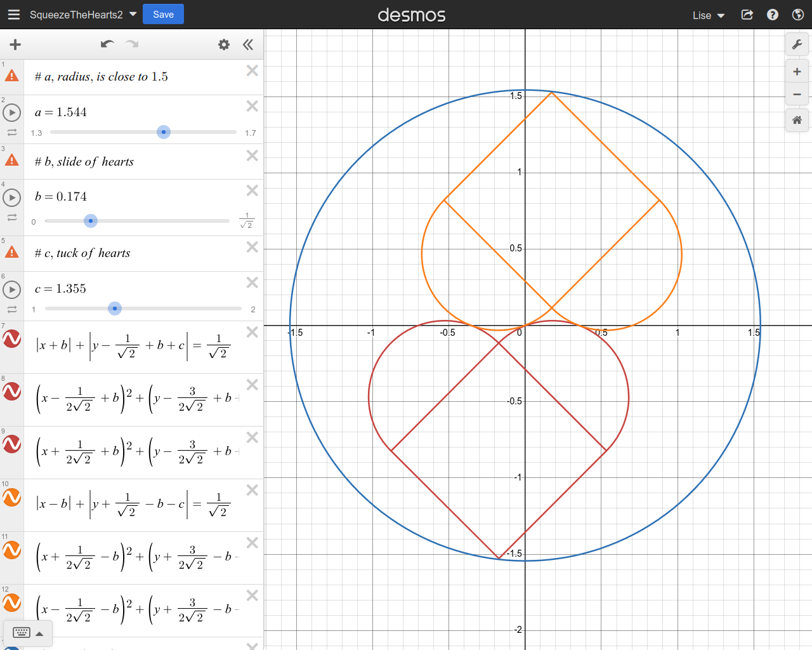This screenshot has width=812, height=650.
Task: Reset graph to default home view
Action: coord(797,120)
